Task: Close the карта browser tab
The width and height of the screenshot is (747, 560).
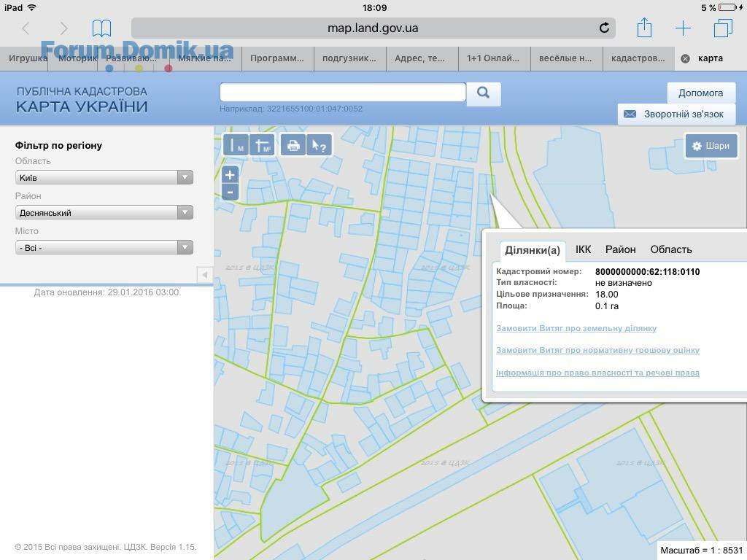Action: click(685, 58)
